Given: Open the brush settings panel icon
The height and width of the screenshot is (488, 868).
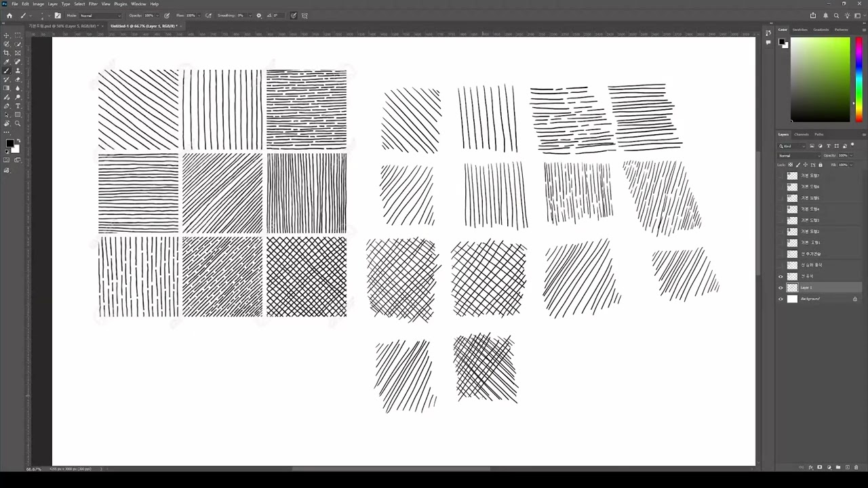Looking at the screenshot, I should pos(58,15).
